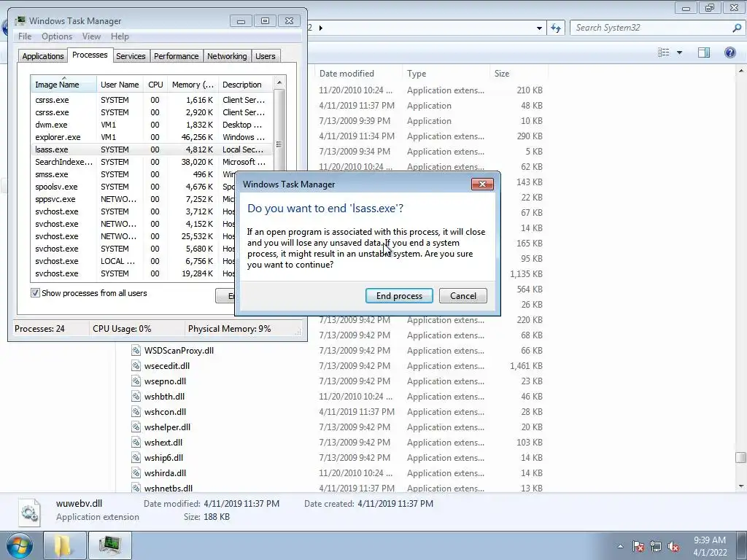The width and height of the screenshot is (747, 560).
Task: Sort processes by CPU column
Action: [x=155, y=85]
